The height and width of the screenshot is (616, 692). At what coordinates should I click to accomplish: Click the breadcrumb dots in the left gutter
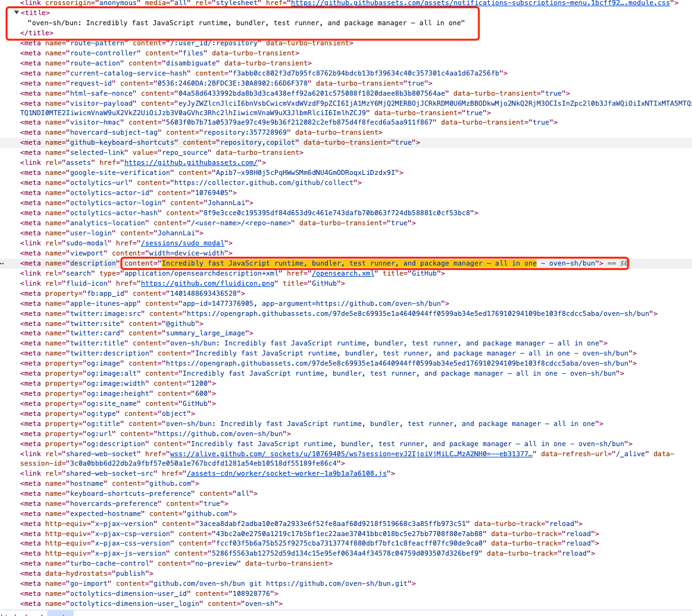coord(3,263)
